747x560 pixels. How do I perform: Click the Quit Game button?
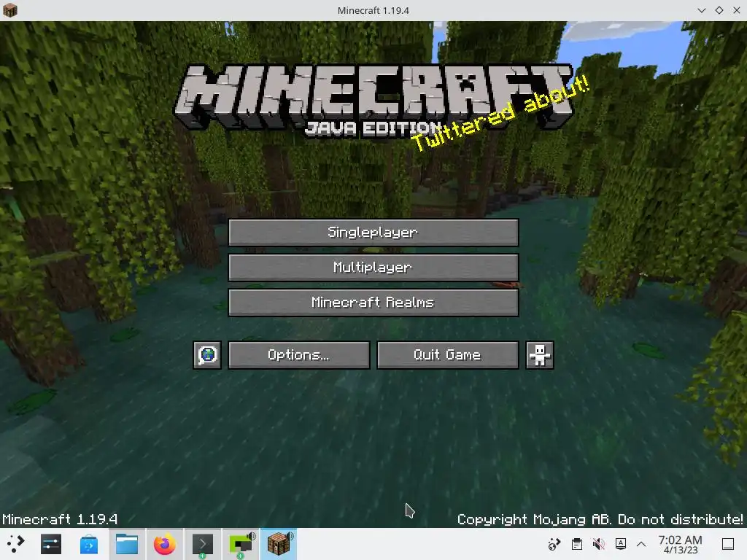(448, 355)
